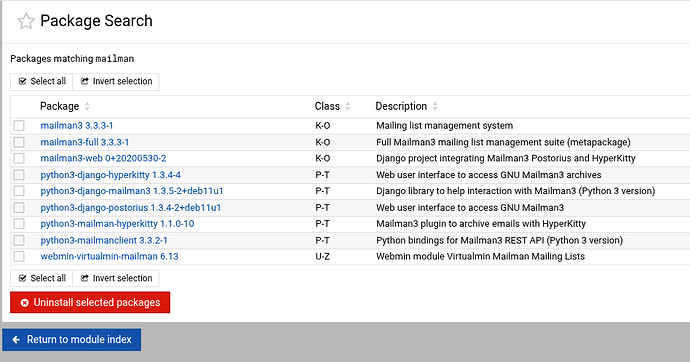Open python3-django-hyperkitty 1.3.4-4 package details

pos(110,175)
